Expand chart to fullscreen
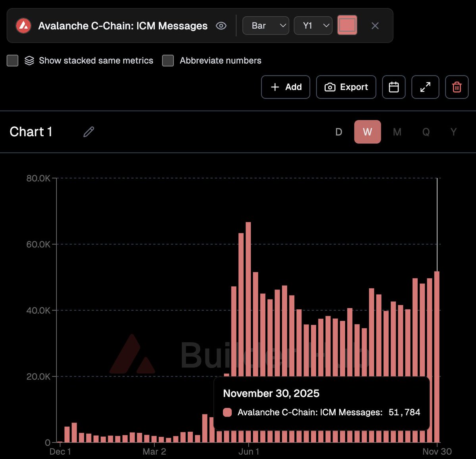 [425, 87]
